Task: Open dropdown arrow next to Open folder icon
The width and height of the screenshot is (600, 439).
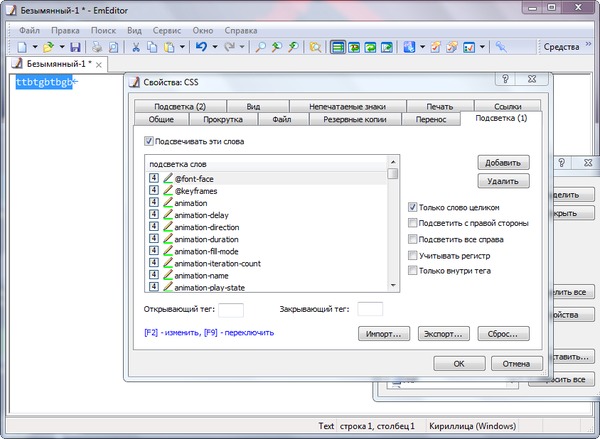Action: point(61,47)
